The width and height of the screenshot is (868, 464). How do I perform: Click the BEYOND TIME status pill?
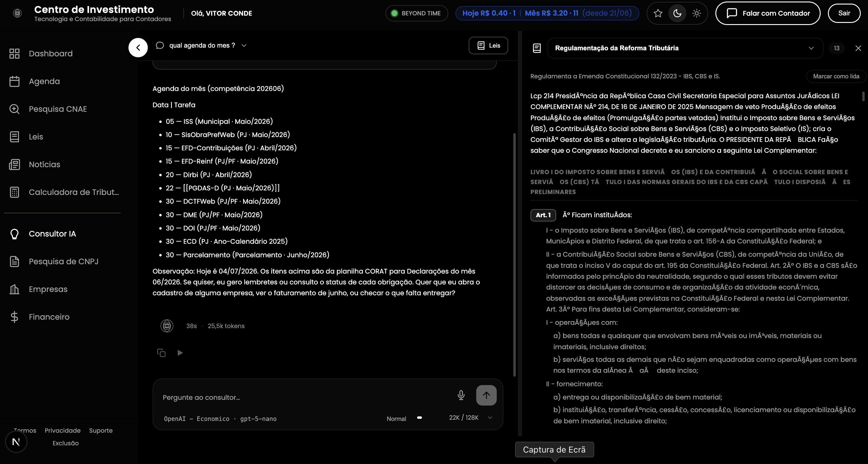pos(417,13)
